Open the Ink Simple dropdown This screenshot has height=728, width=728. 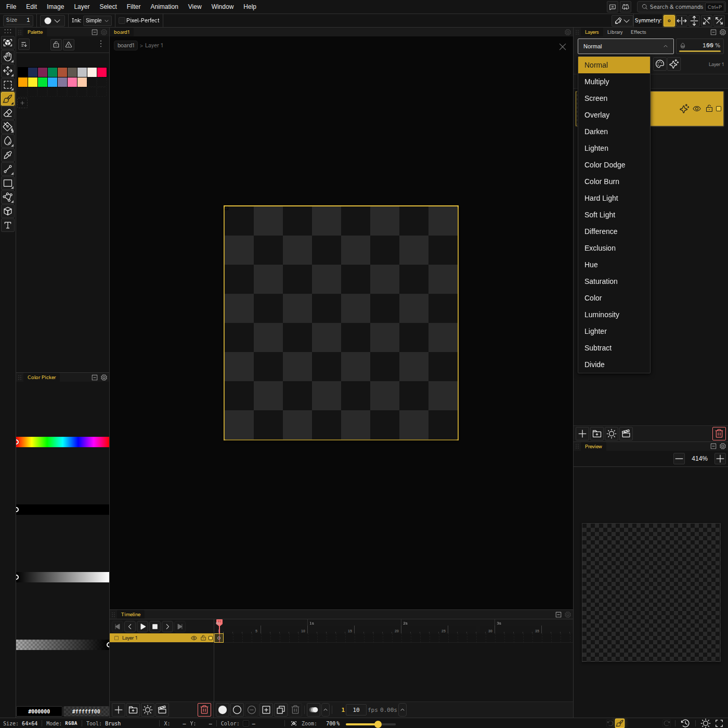(x=97, y=20)
